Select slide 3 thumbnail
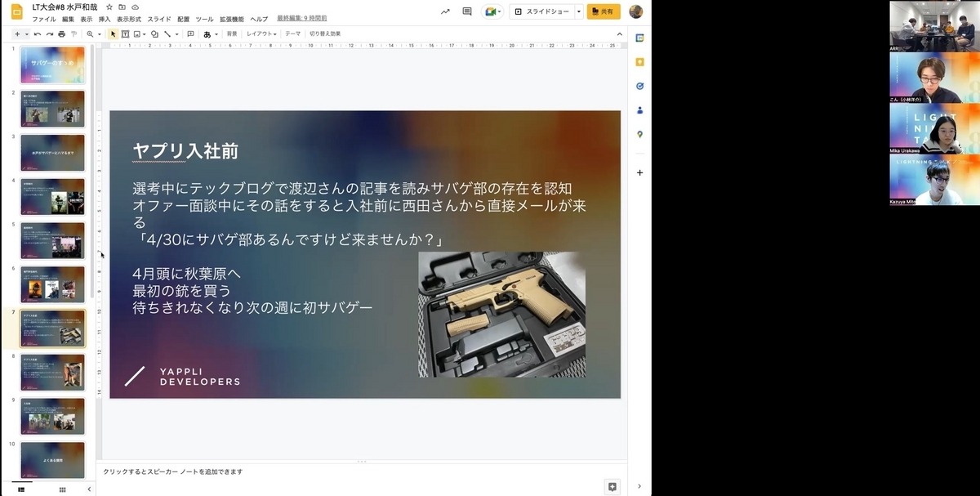The width and height of the screenshot is (980, 496). [x=52, y=153]
